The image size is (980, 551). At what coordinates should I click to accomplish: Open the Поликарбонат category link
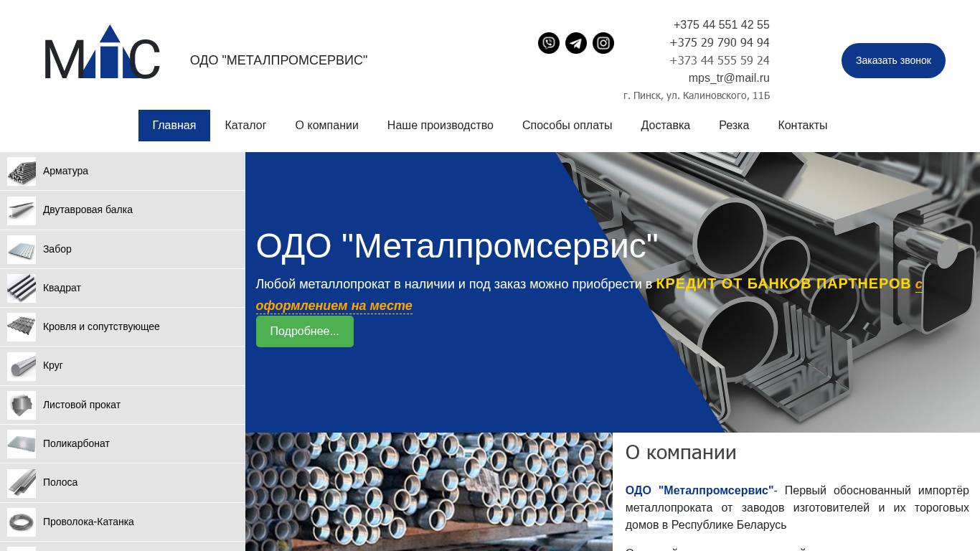pos(76,443)
